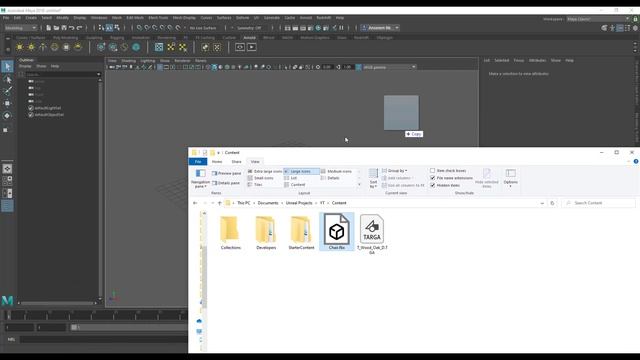Image resolution: width=640 pixels, height=360 pixels.
Task: Click the Search Content field
Action: [598, 203]
